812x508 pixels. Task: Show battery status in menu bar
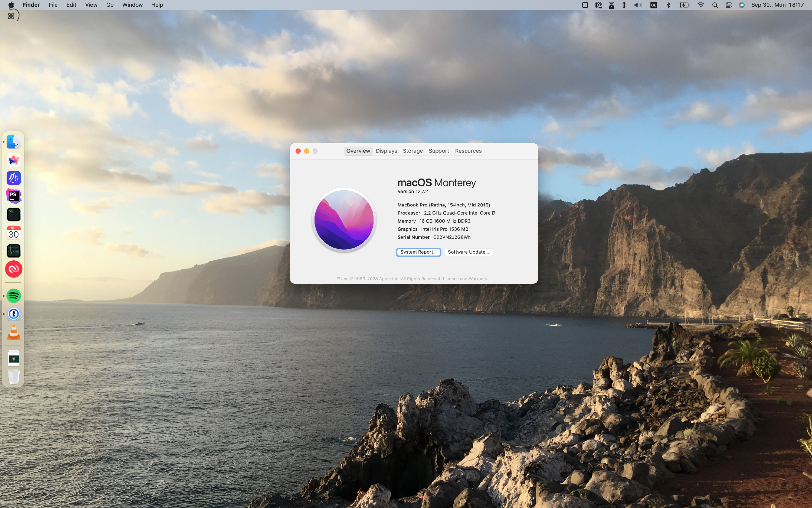pyautogui.click(x=684, y=5)
